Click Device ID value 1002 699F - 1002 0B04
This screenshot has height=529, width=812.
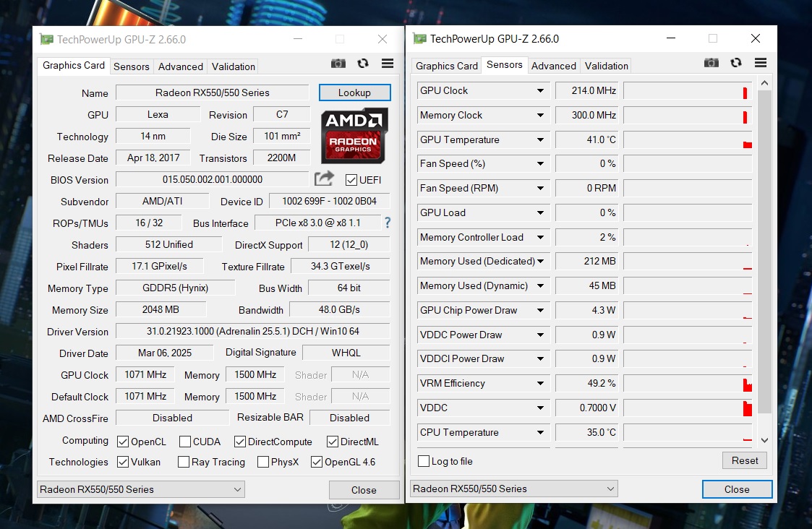click(330, 202)
